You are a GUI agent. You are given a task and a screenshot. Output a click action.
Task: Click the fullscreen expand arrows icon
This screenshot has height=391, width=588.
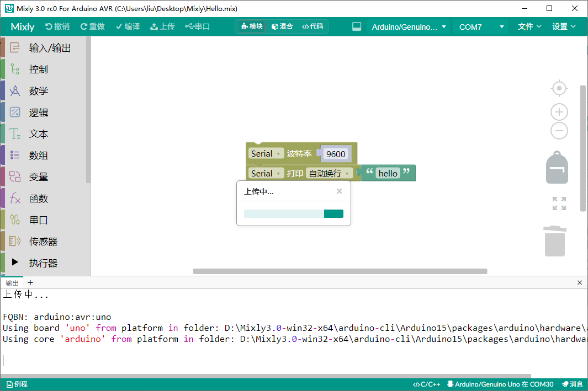[x=559, y=203]
